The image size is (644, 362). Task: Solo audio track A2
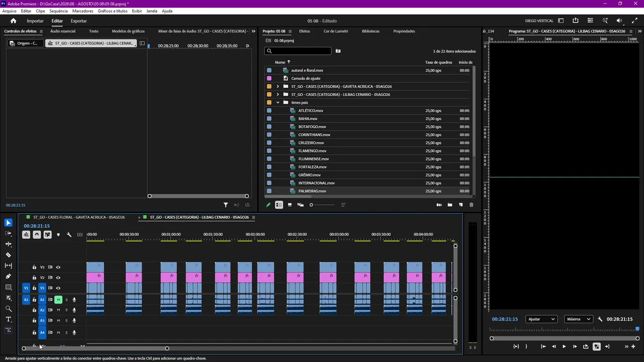[x=66, y=310]
